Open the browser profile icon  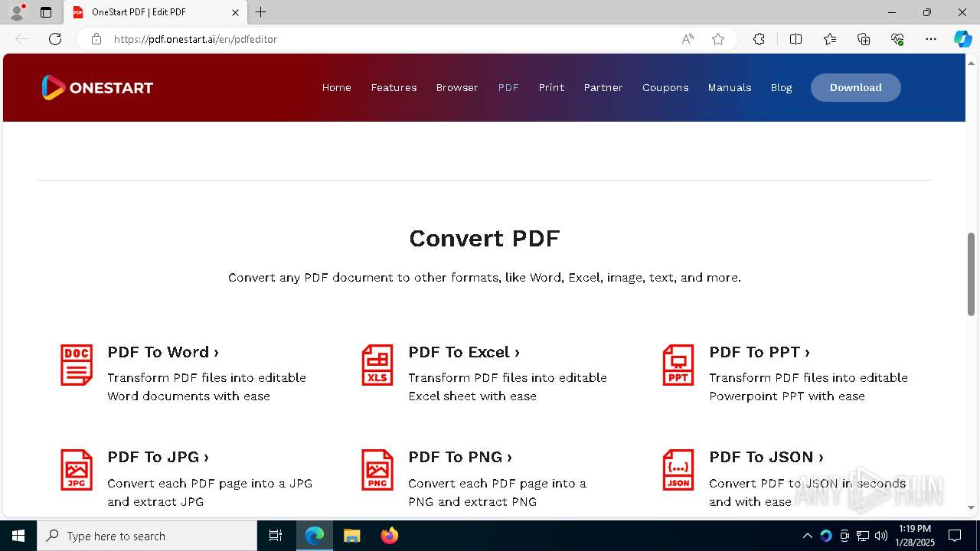click(17, 12)
